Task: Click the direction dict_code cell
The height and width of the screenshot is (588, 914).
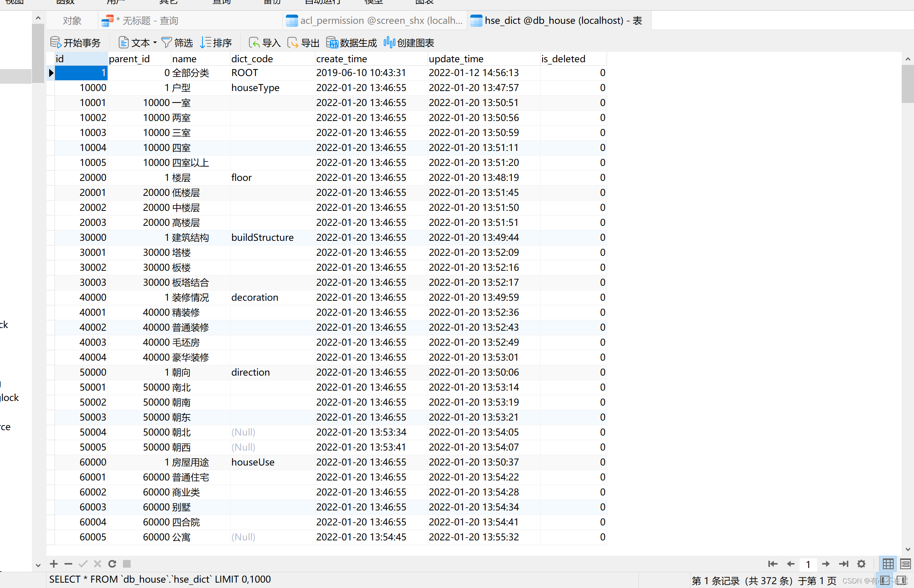Action: coord(272,372)
